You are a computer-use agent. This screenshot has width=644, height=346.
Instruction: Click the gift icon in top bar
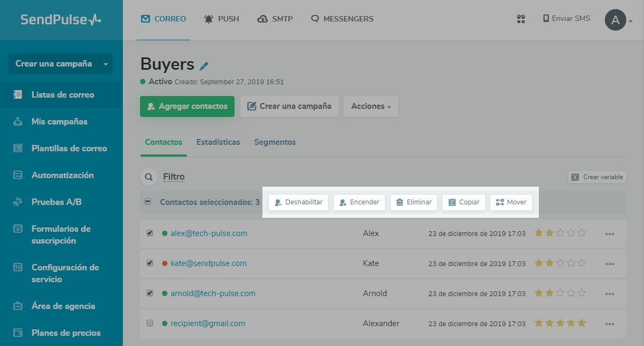(521, 19)
